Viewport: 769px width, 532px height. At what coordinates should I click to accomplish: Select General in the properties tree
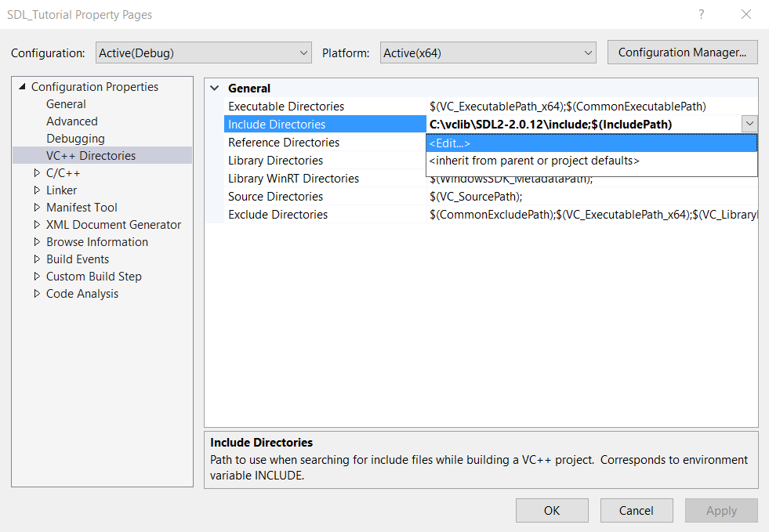pos(66,104)
